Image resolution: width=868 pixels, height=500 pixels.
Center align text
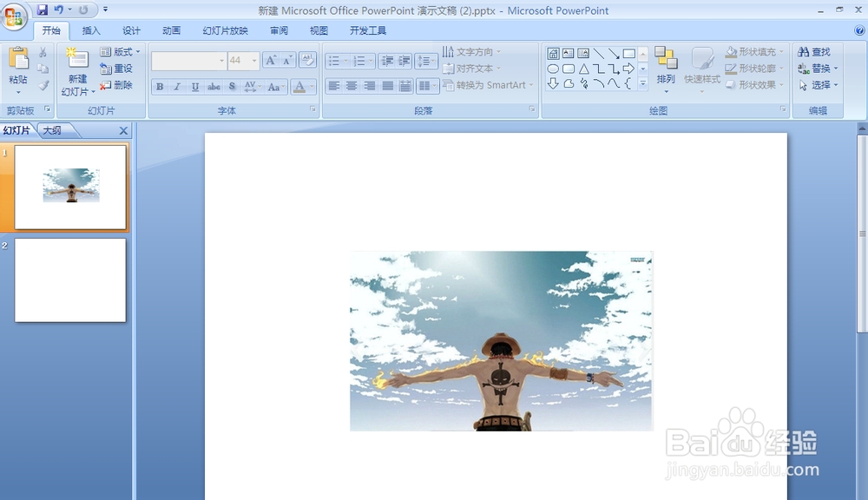[352, 86]
